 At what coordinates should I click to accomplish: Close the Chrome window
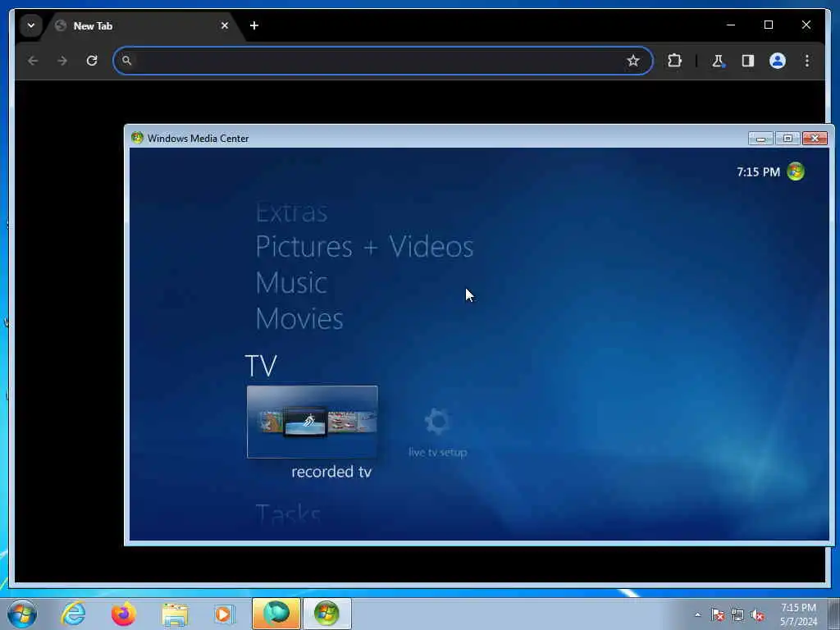point(806,25)
